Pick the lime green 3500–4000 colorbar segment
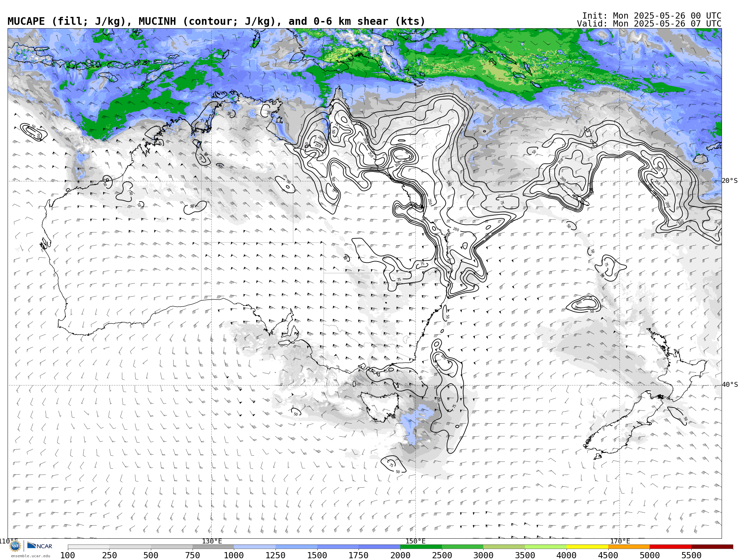This screenshot has width=744, height=560. (546, 547)
